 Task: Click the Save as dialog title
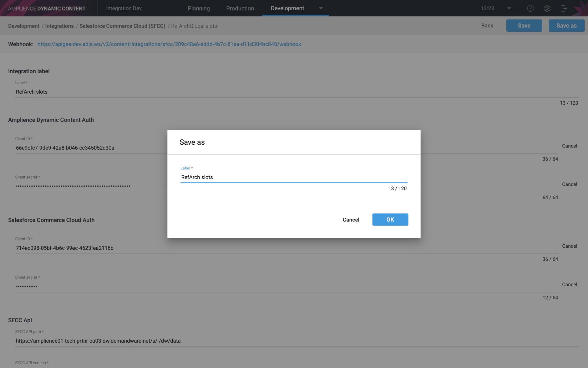tap(192, 142)
